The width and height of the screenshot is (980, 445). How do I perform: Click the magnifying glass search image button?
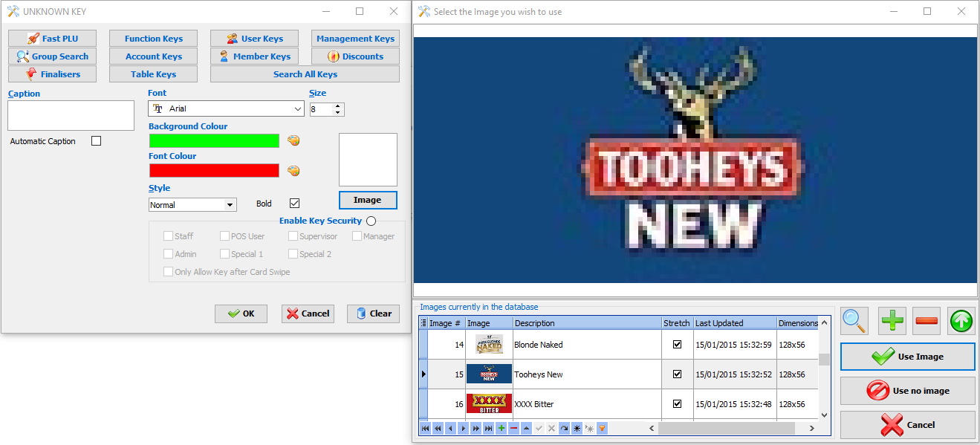(854, 321)
